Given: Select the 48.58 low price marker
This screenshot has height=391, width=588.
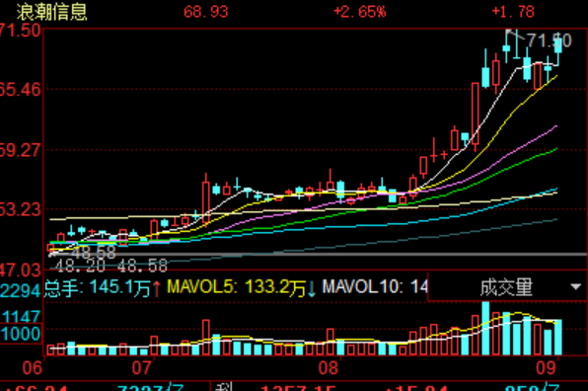Looking at the screenshot, I should point(94,252).
